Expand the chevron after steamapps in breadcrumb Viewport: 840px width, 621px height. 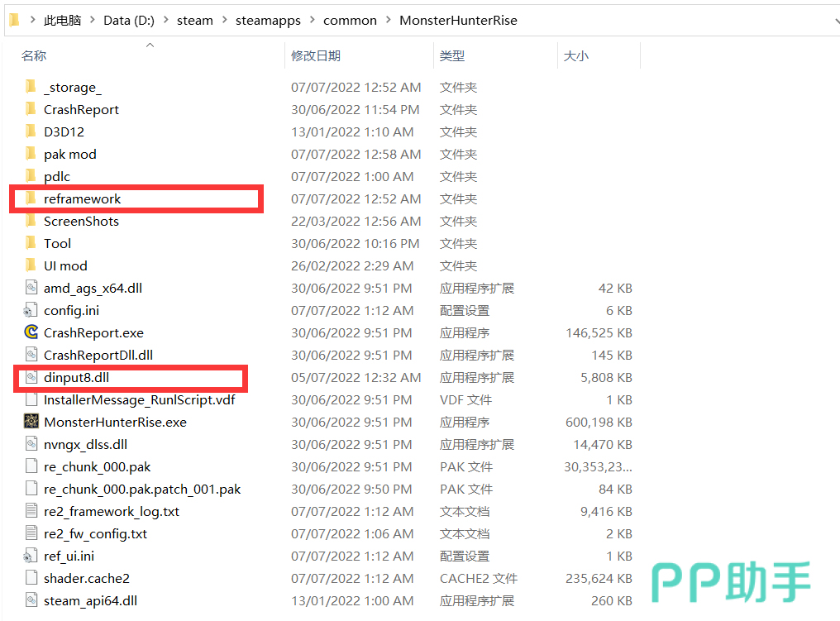312,20
